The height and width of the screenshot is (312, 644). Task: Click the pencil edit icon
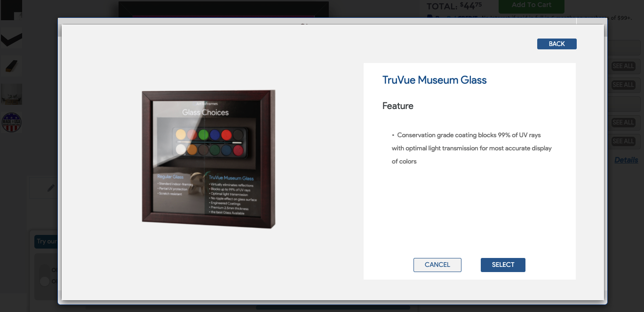[51, 188]
